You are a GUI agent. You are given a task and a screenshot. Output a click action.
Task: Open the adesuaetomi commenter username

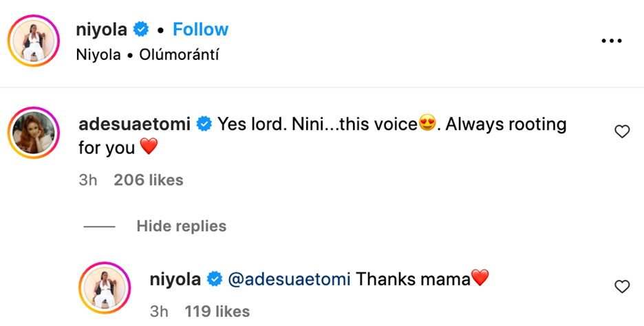click(x=135, y=124)
